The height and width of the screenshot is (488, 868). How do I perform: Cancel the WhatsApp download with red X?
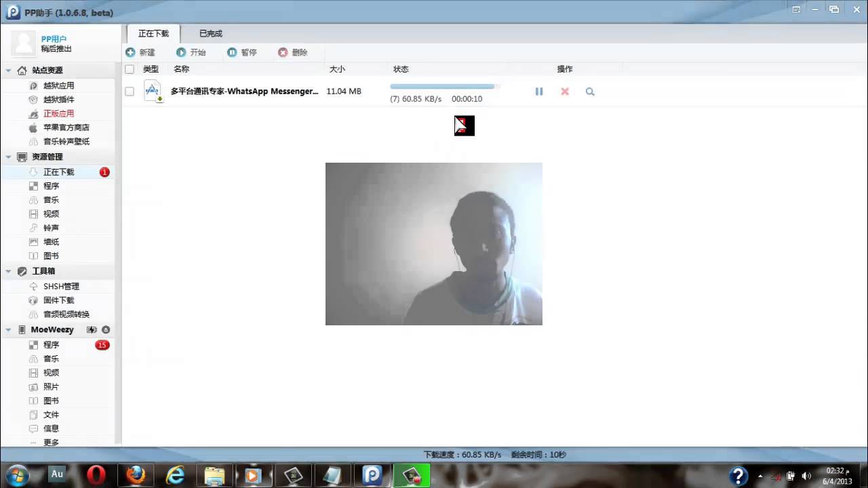pyautogui.click(x=565, y=91)
